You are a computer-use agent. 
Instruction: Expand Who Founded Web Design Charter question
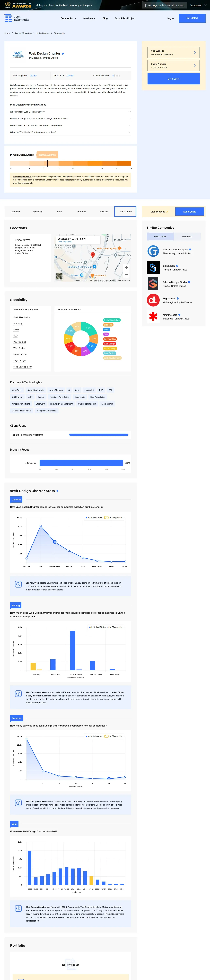coord(70,112)
